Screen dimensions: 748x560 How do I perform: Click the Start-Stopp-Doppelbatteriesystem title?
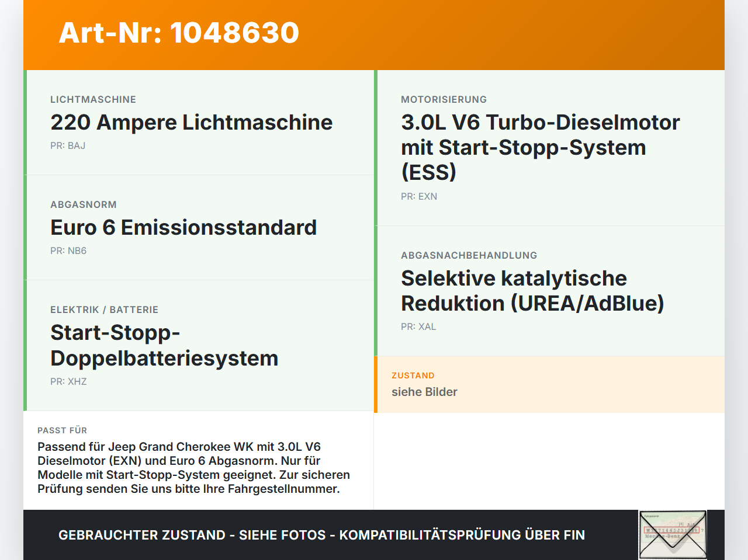164,345
